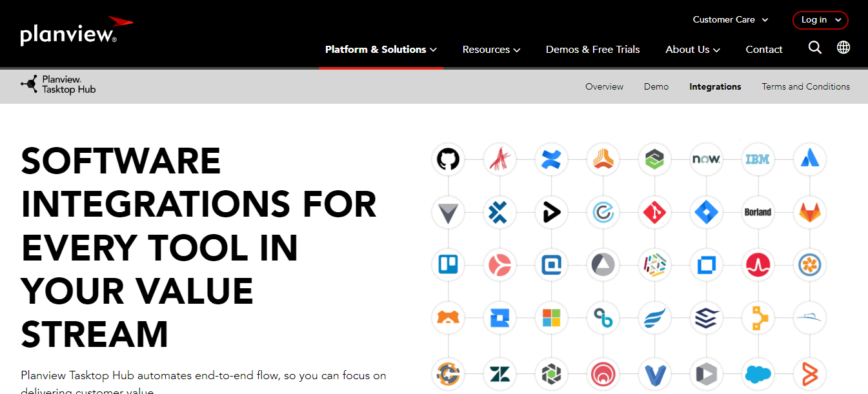
Task: Expand the Platform & Solutions menu
Action: click(380, 49)
